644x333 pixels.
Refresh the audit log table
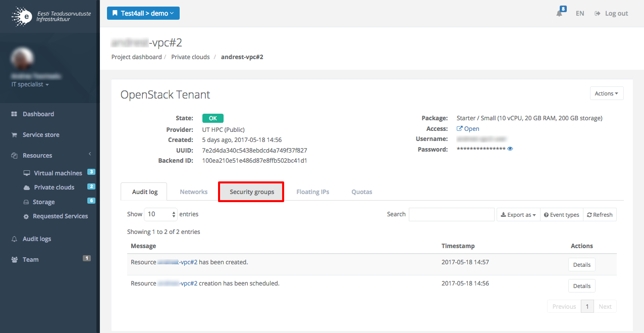pos(600,215)
